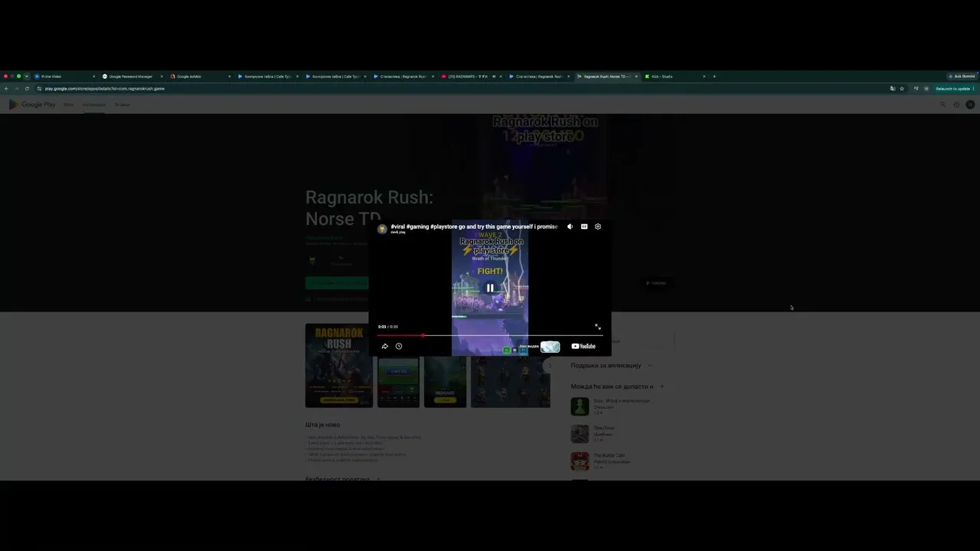
Task: Open the Ragnarok Rush poster screenshot
Action: [x=339, y=365]
